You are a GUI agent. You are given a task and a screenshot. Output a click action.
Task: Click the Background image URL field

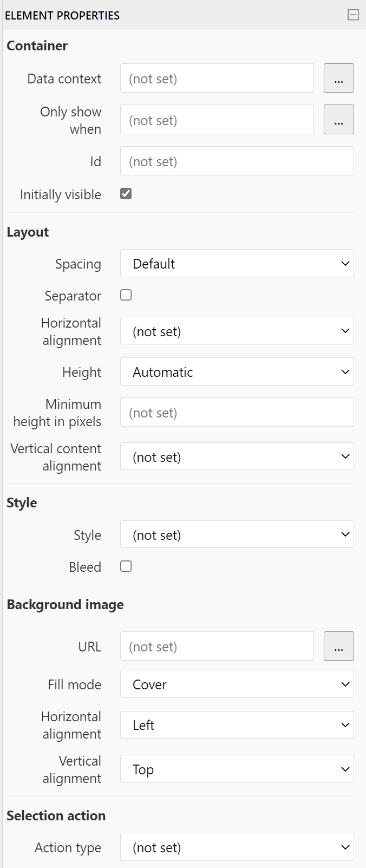tap(217, 646)
